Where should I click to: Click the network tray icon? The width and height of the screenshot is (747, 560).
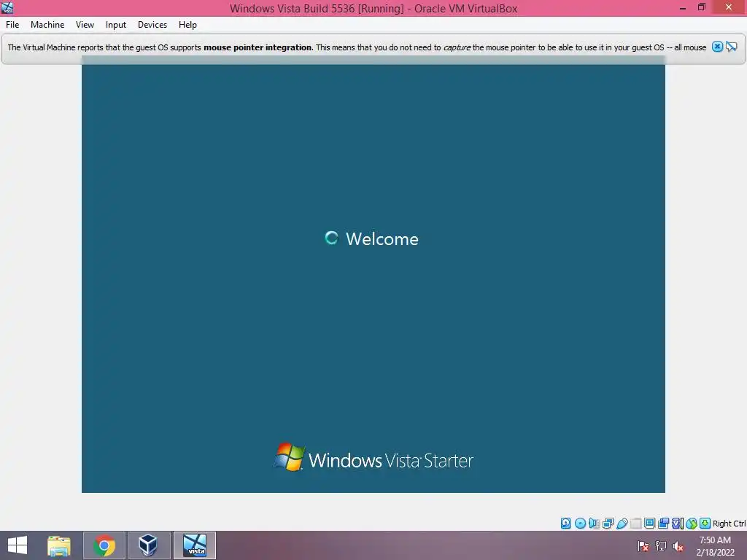pos(661,546)
